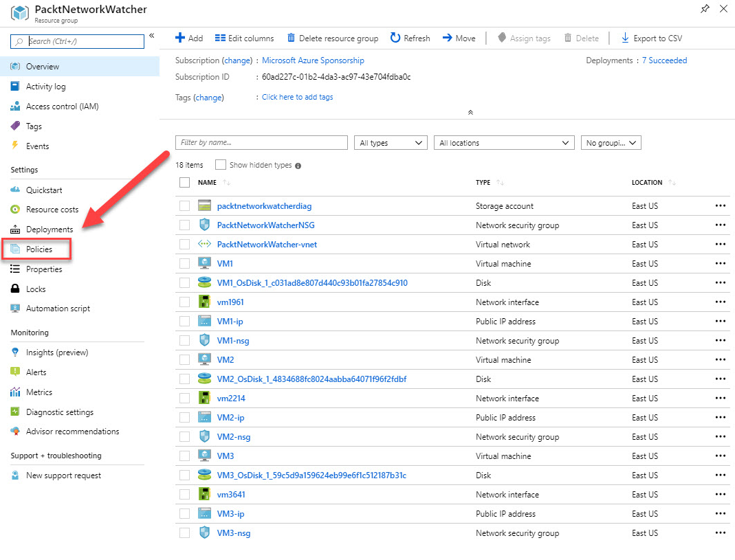Click the Export to CSV download icon
The height and width of the screenshot is (560, 735).
[x=625, y=38]
